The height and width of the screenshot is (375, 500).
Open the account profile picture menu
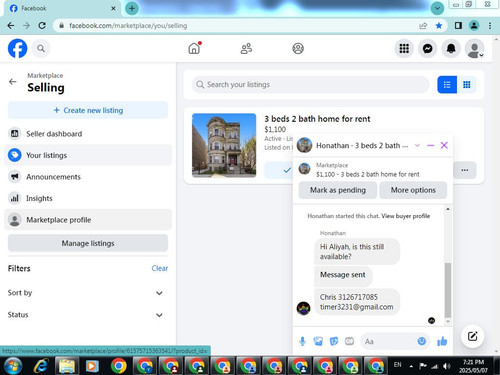[x=474, y=49]
